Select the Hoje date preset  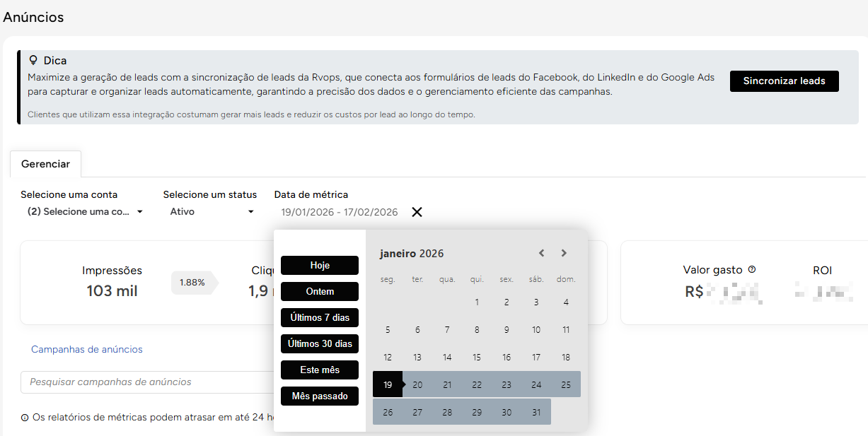click(320, 265)
